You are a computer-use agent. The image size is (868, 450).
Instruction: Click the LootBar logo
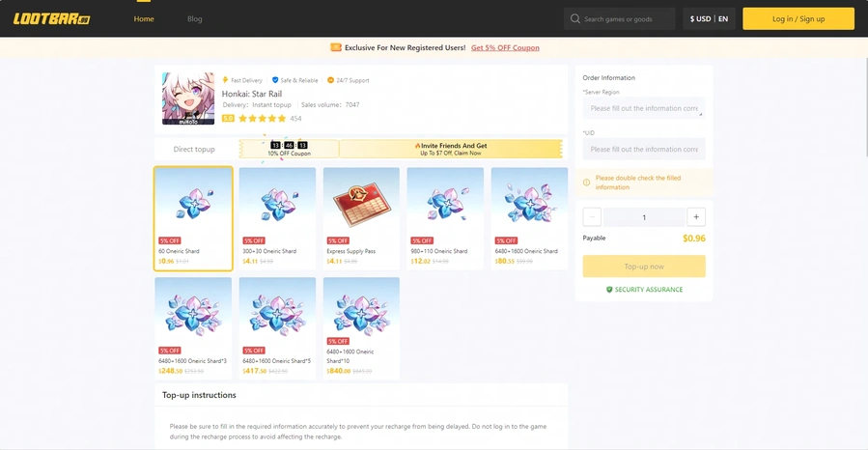[51, 19]
